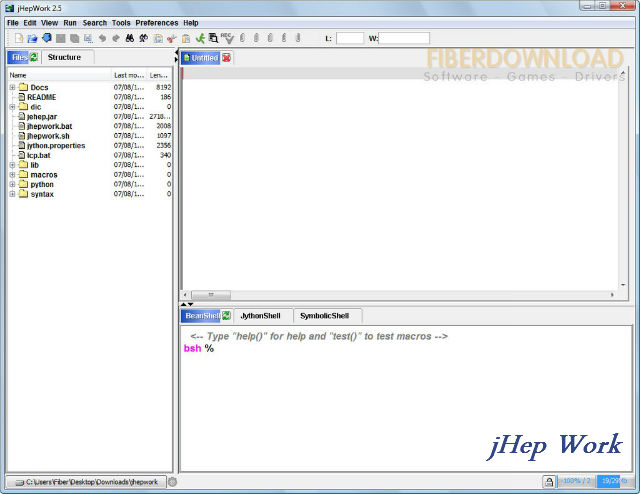Image resolution: width=640 pixels, height=494 pixels.
Task: Expand the Docs folder
Action: pos(12,87)
